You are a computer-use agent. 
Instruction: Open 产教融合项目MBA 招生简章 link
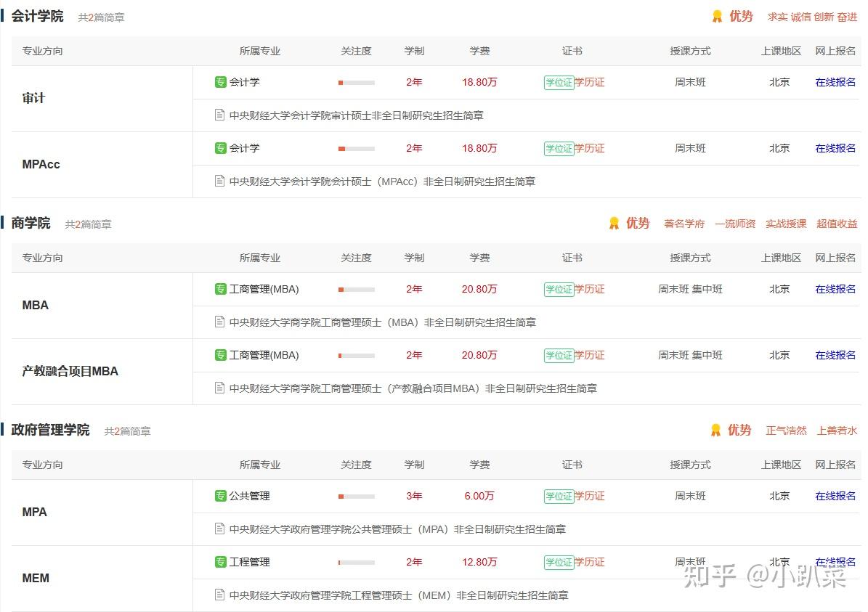[413, 388]
